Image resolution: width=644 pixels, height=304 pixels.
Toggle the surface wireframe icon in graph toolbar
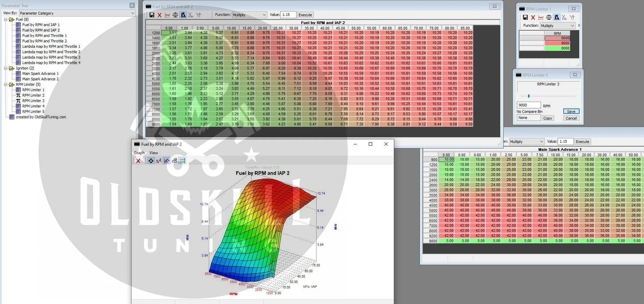tap(174, 160)
